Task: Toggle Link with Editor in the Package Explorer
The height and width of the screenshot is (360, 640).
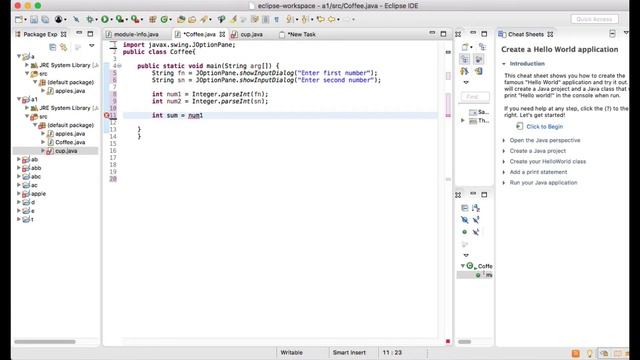Action: (x=64, y=47)
